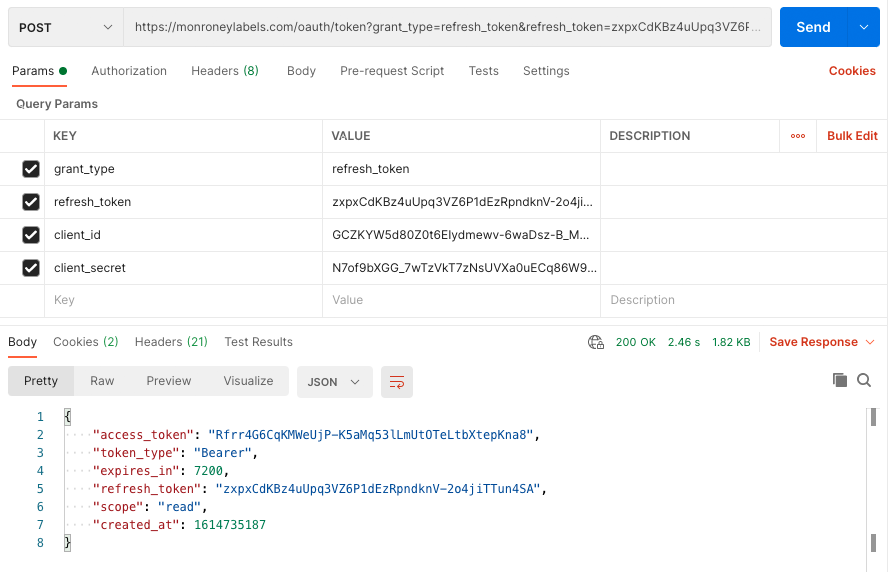Open the JSON format dropdown

click(x=334, y=381)
